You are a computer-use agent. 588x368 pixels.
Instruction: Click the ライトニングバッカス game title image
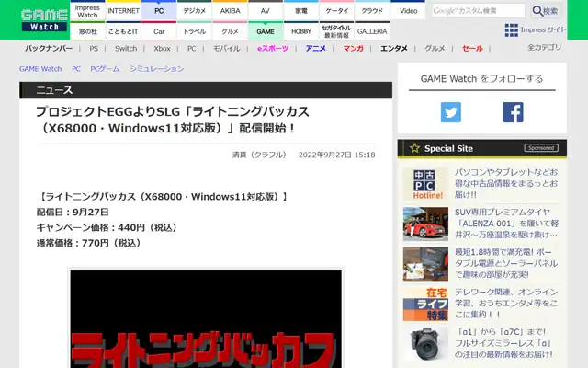206,319
